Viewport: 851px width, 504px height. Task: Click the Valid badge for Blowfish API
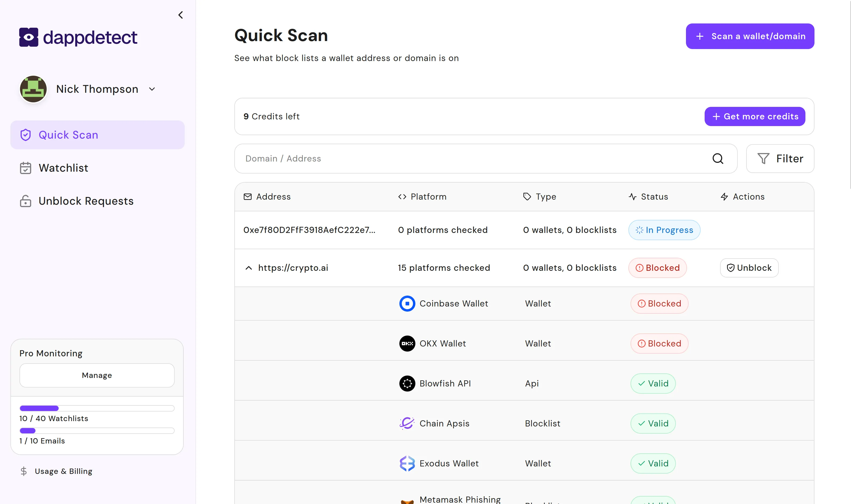[x=653, y=383]
